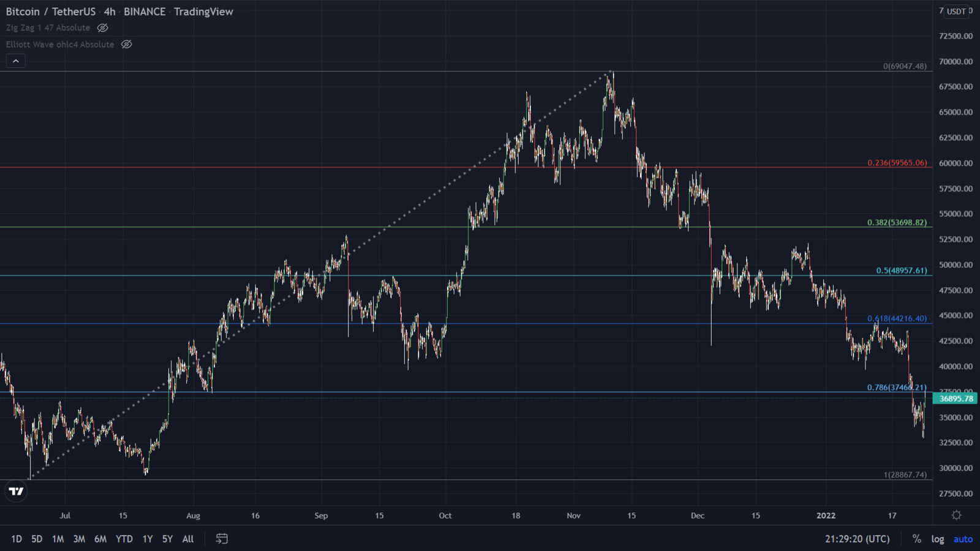Show the hidden Zig Zag indicator
The height and width of the screenshot is (551, 980).
pos(103,28)
